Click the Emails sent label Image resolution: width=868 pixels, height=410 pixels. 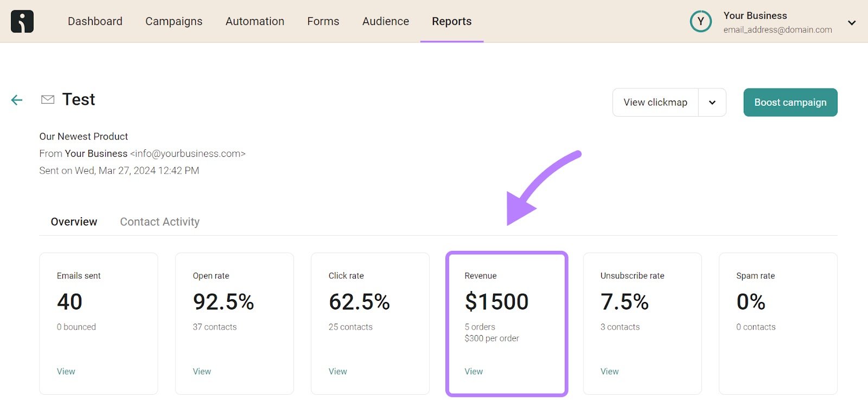[x=79, y=276]
